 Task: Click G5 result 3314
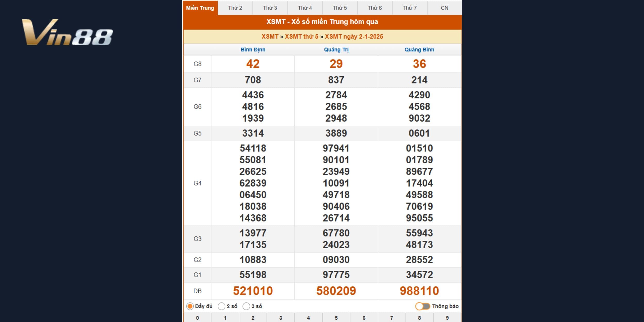253,133
